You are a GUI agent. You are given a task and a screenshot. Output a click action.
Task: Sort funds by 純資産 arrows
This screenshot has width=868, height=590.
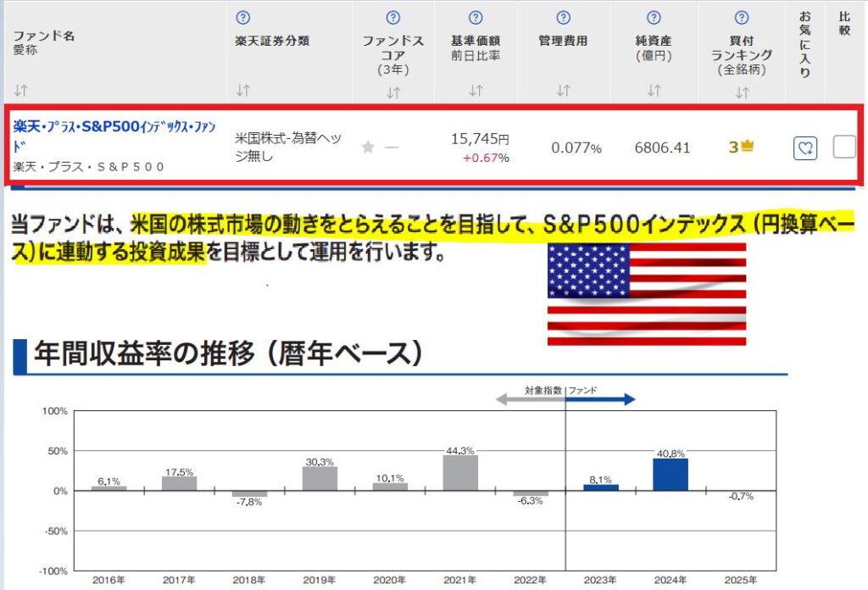pyautogui.click(x=653, y=90)
